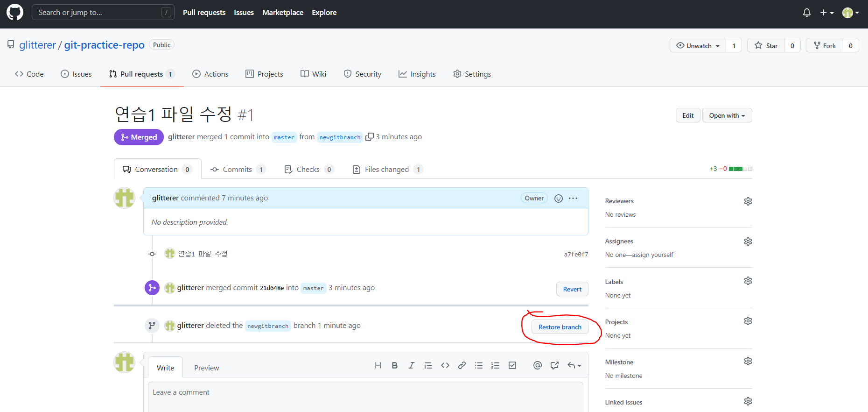Reference an issue or pull request
The height and width of the screenshot is (412, 868).
pos(554,365)
